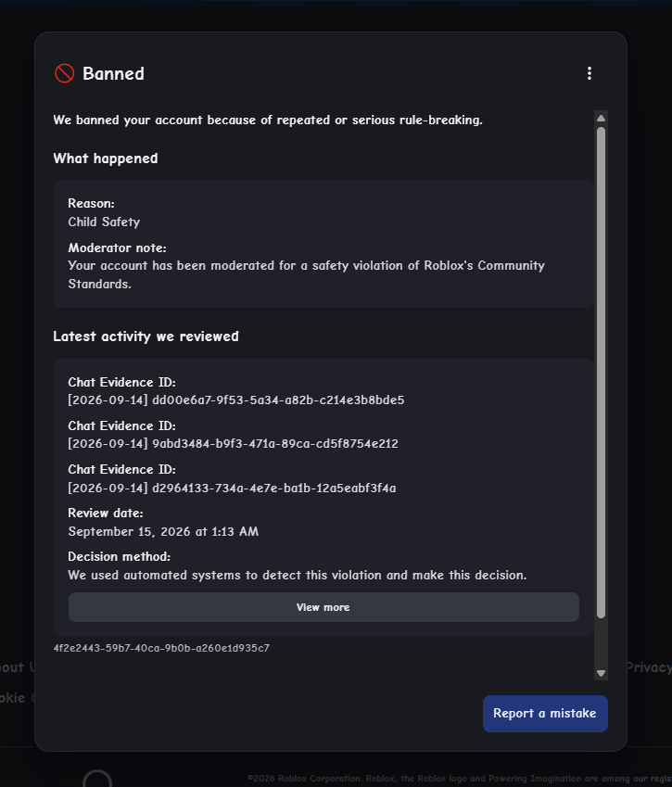Screen dimensions: 672x787
Task: Click Report a mistake button
Action: 545,713
